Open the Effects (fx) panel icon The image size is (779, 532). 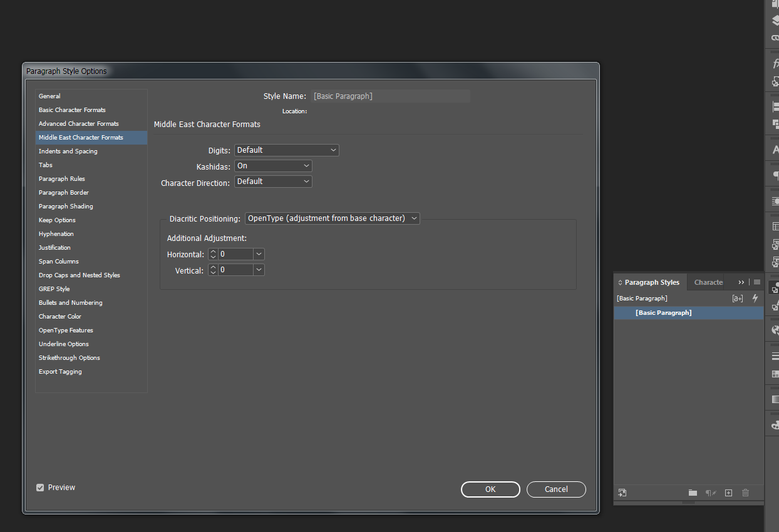(x=775, y=63)
